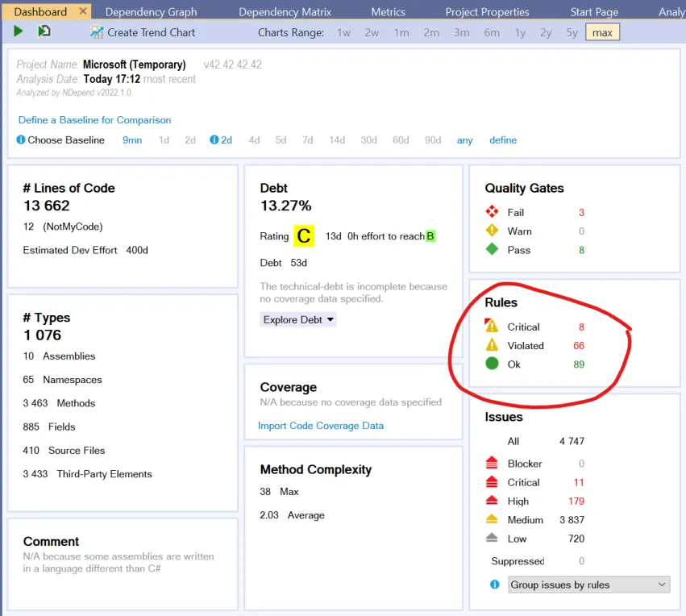Click define to set a custom baseline
The height and width of the screenshot is (616, 686).
click(x=502, y=139)
